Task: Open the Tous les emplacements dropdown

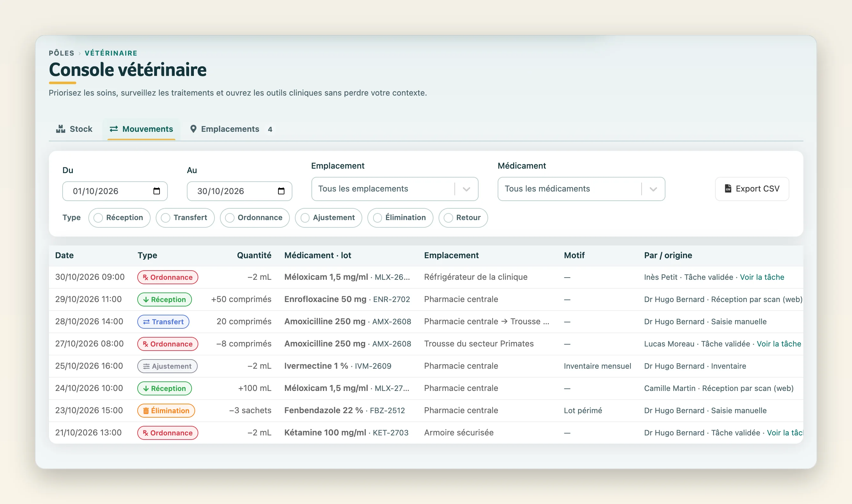Action: [395, 189]
